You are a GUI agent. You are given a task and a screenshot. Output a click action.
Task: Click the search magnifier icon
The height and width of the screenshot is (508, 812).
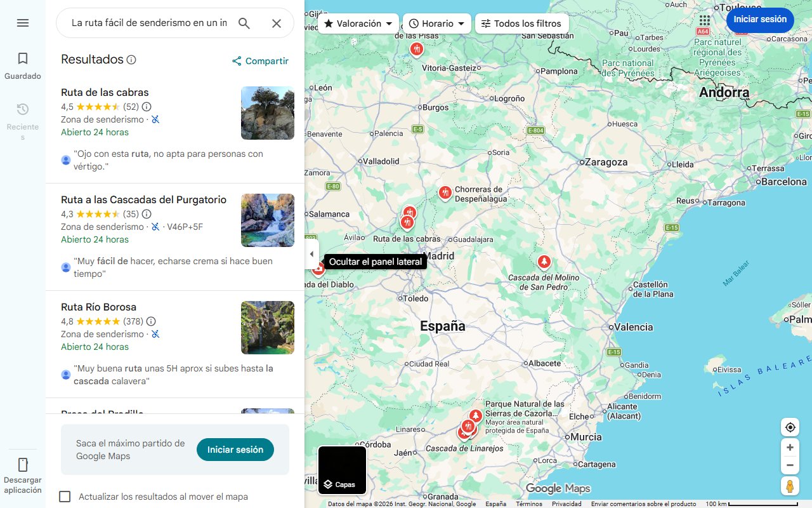click(x=244, y=22)
